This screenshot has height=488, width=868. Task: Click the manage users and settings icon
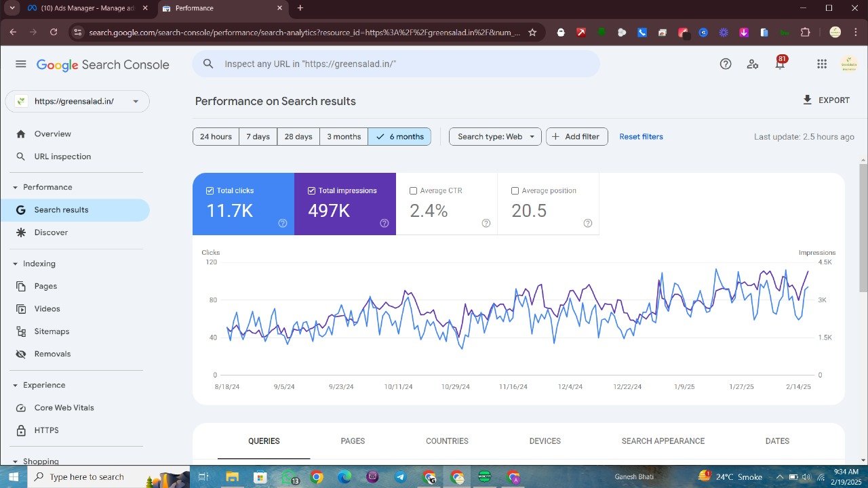753,64
